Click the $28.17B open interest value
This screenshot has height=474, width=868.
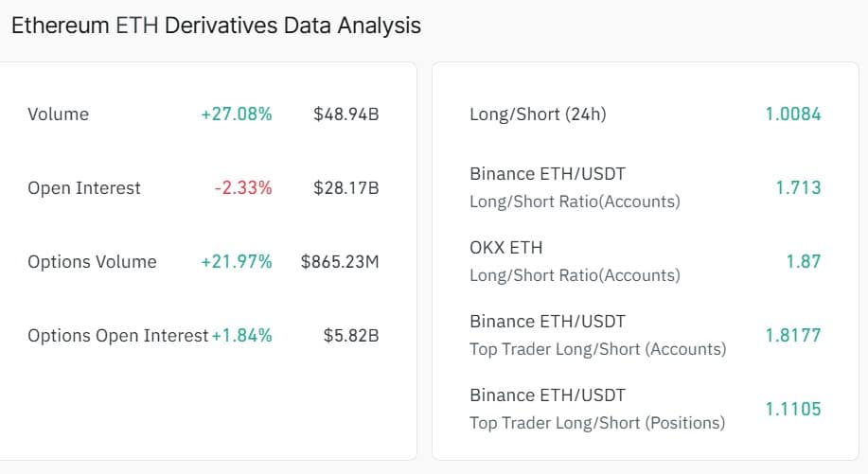pyautogui.click(x=345, y=188)
